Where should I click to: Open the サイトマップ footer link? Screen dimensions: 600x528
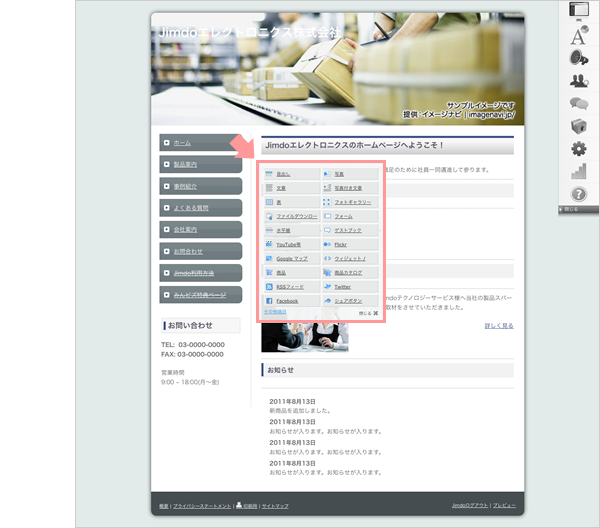pos(275,506)
